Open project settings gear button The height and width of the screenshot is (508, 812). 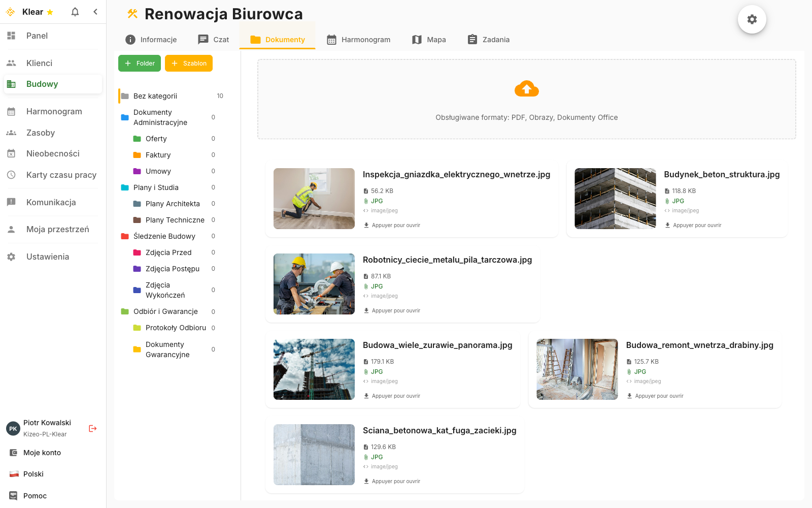(752, 19)
